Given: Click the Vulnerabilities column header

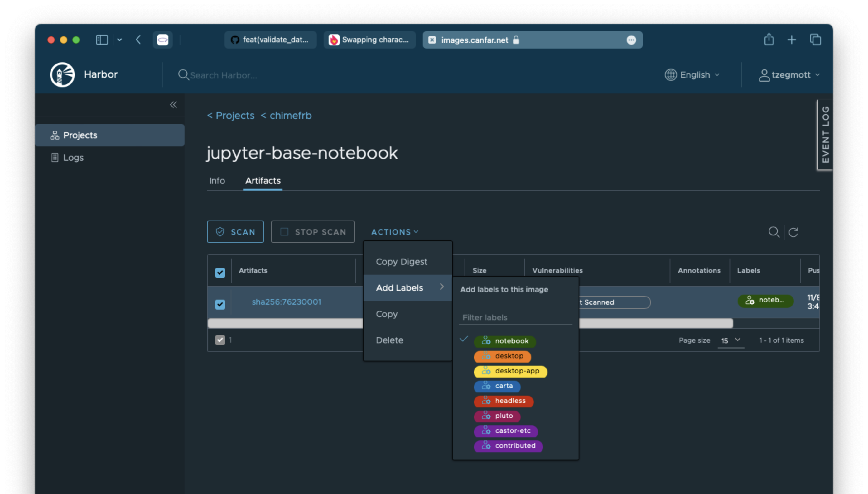Looking at the screenshot, I should [557, 270].
